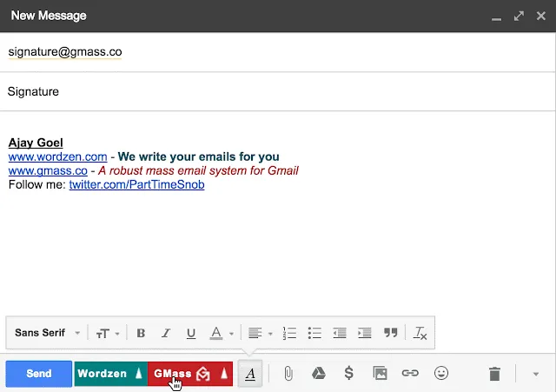This screenshot has width=556, height=392.
Task: Insert a link via chain icon
Action: (410, 373)
